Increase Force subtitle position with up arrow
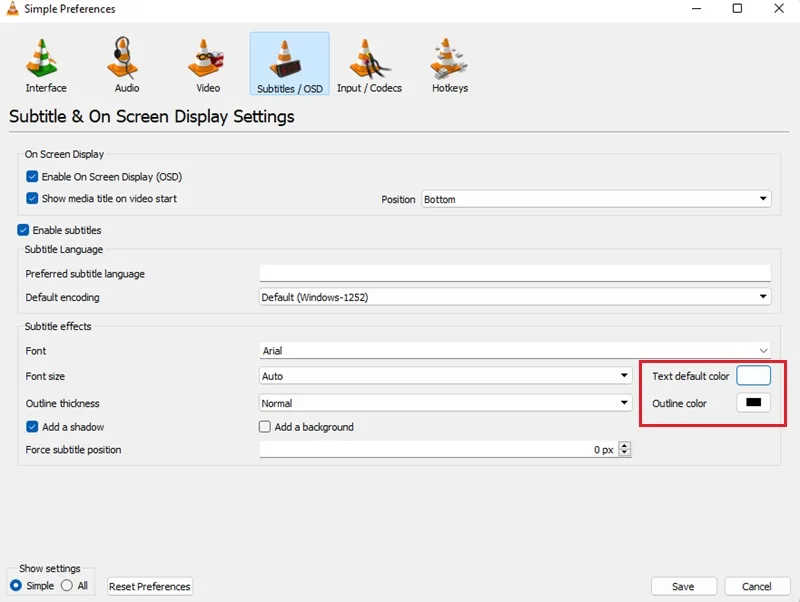The width and height of the screenshot is (800, 602). [x=624, y=445]
